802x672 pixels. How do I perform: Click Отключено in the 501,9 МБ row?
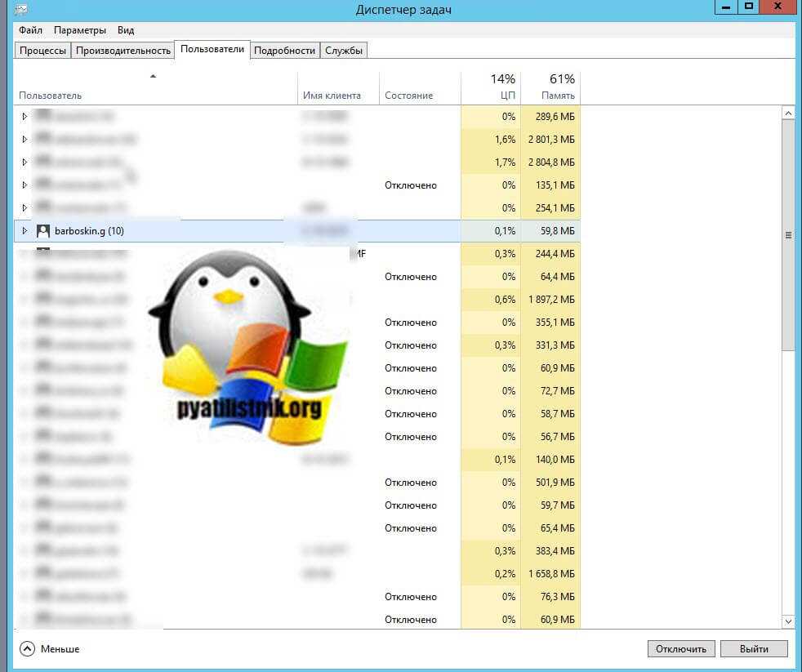[411, 483]
